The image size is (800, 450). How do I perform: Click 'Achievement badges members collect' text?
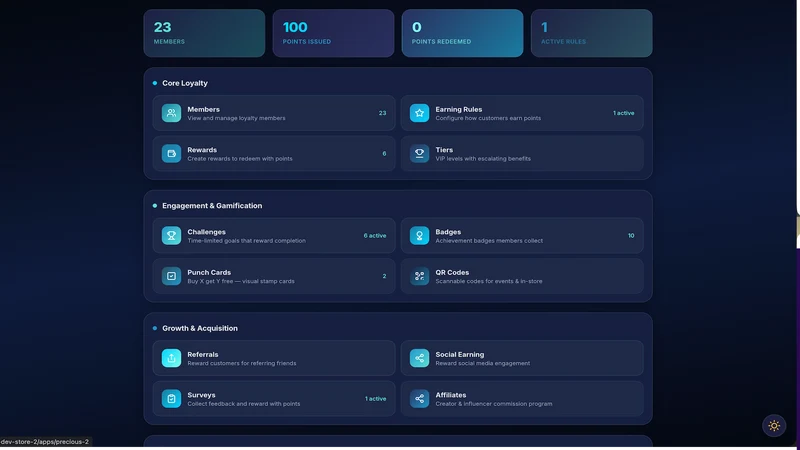coord(489,241)
